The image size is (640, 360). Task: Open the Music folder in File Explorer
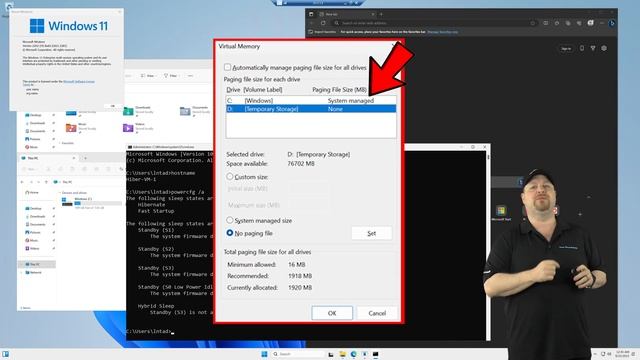click(81, 127)
